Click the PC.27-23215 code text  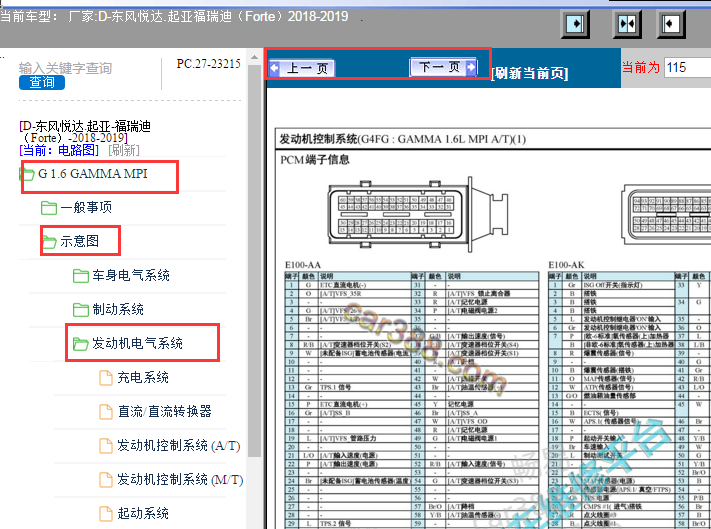tap(209, 64)
